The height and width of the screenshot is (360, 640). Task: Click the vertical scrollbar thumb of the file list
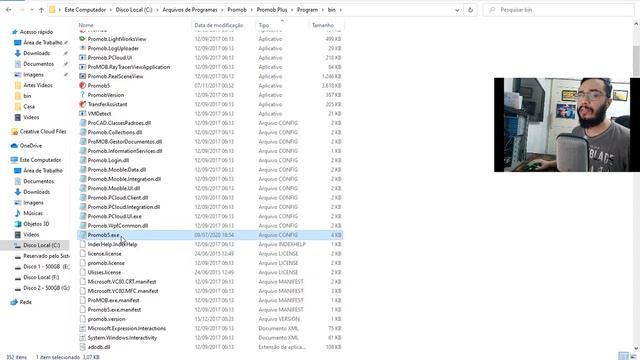pyautogui.click(x=636, y=61)
